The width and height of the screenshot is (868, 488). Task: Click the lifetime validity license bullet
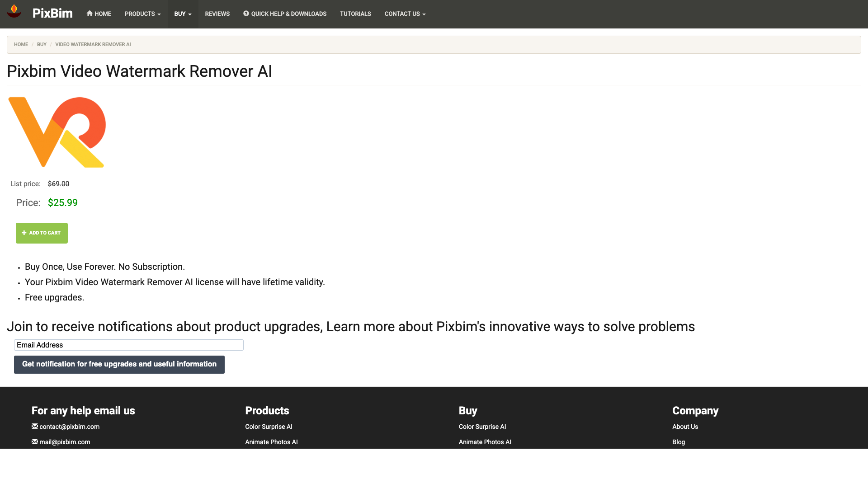click(x=175, y=282)
